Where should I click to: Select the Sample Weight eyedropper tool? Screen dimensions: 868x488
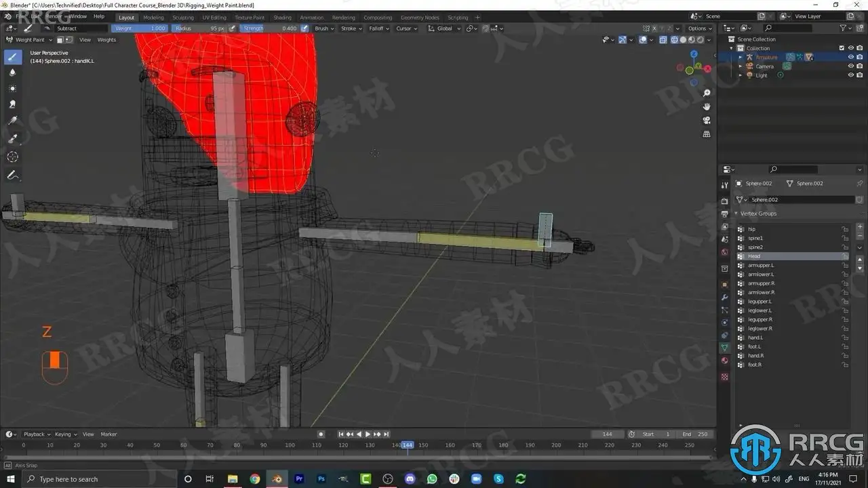pyautogui.click(x=12, y=139)
